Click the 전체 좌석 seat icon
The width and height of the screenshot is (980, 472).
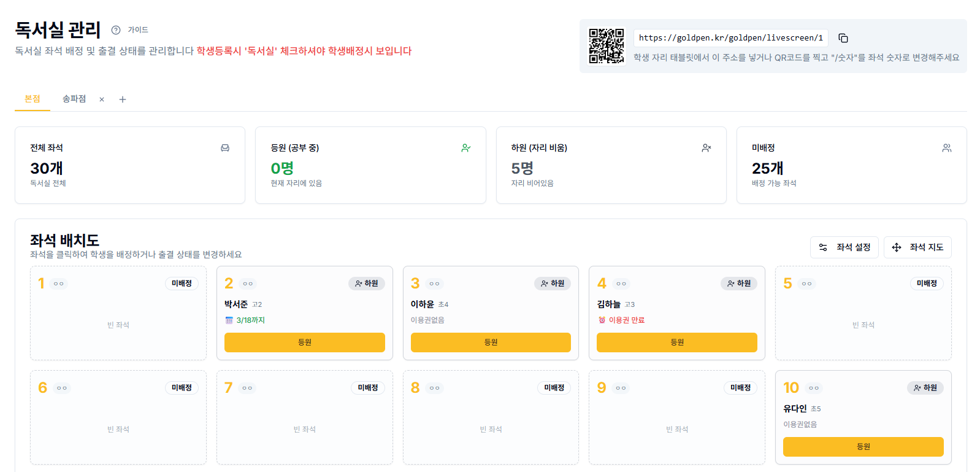(225, 148)
